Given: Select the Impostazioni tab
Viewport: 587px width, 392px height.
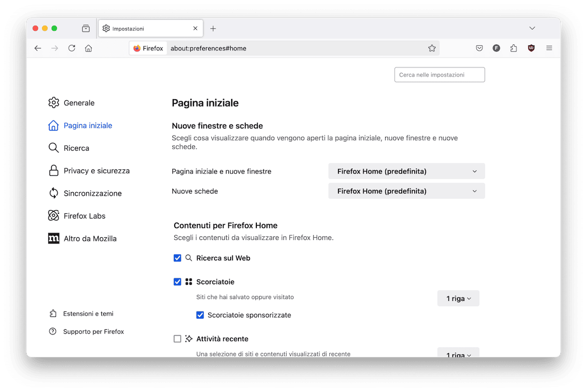Looking at the screenshot, I should tap(151, 28).
